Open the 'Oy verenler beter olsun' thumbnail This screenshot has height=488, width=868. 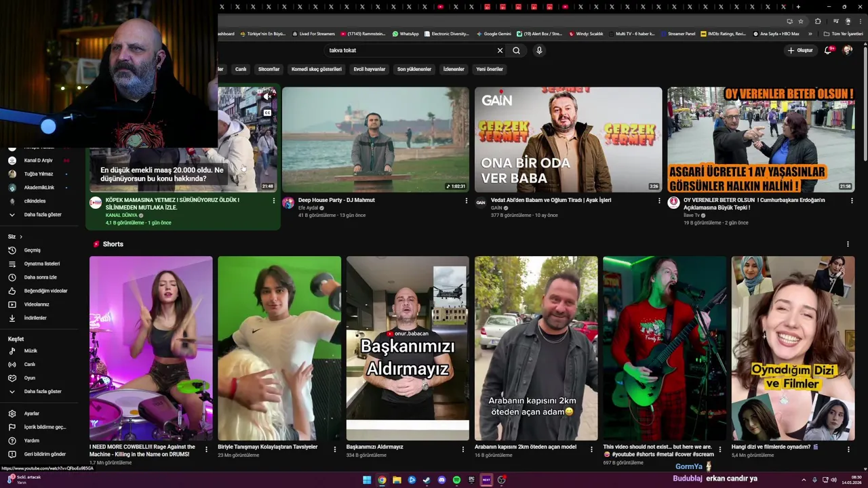click(x=761, y=140)
